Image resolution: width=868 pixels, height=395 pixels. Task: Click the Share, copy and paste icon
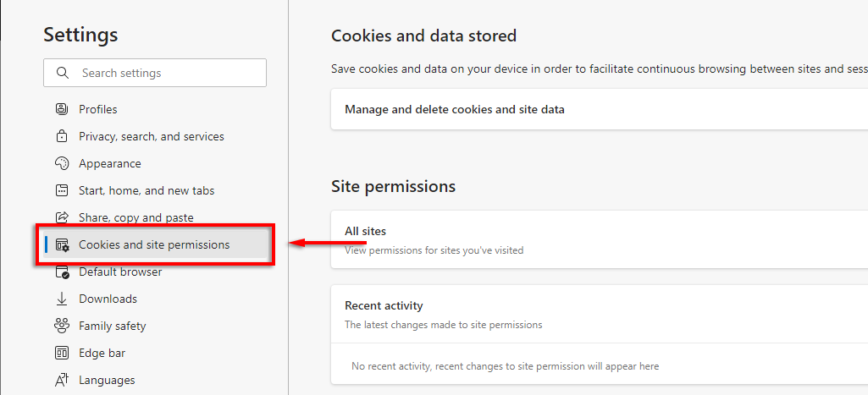point(61,217)
